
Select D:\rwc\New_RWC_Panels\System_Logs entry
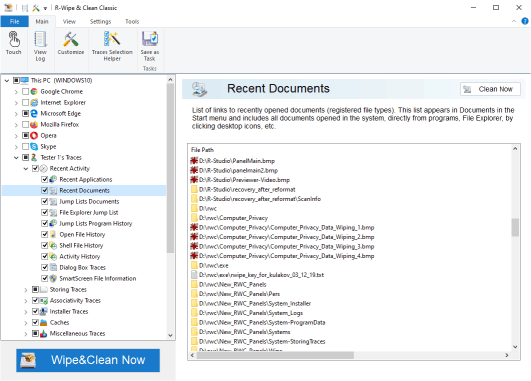pos(247,313)
